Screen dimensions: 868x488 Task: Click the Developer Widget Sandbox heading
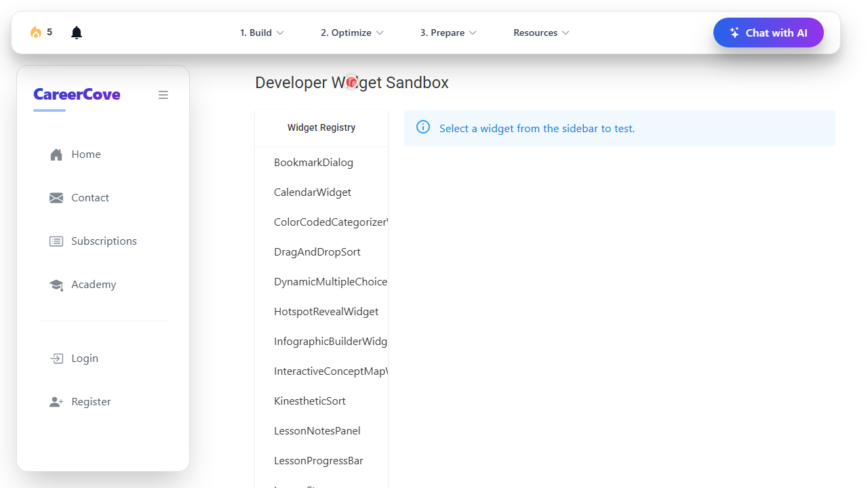352,83
